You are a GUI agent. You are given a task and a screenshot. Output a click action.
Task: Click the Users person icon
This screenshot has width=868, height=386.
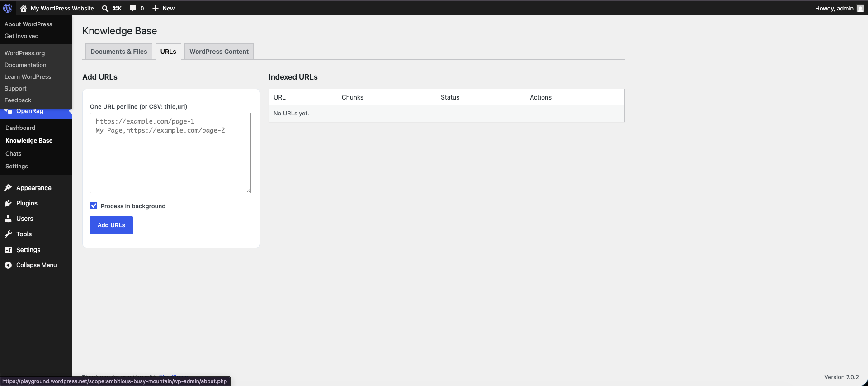coord(8,219)
